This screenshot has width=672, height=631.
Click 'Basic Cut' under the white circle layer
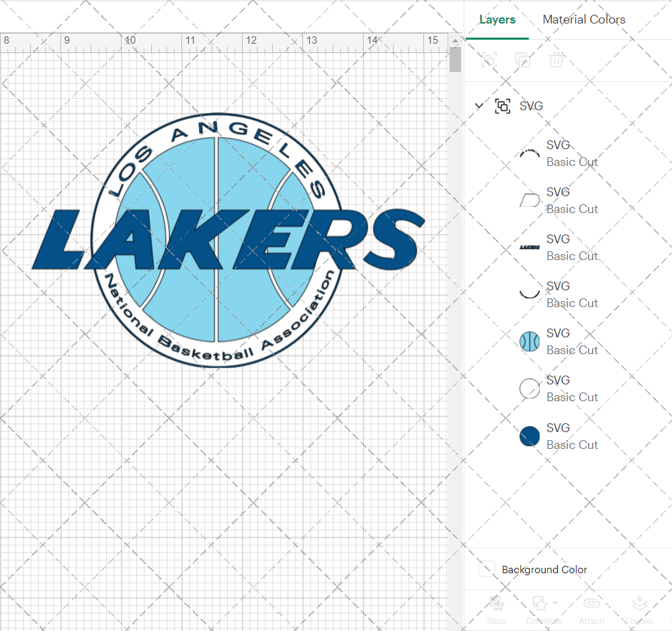coord(572,397)
